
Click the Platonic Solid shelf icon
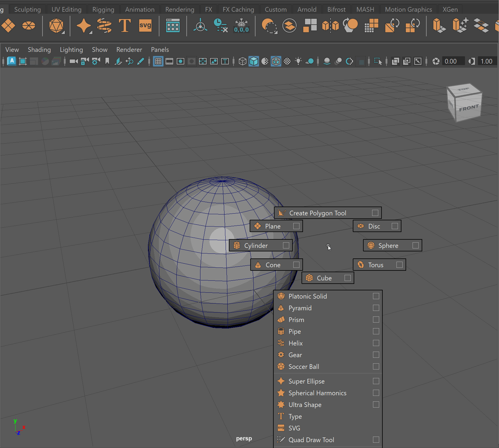point(56,26)
